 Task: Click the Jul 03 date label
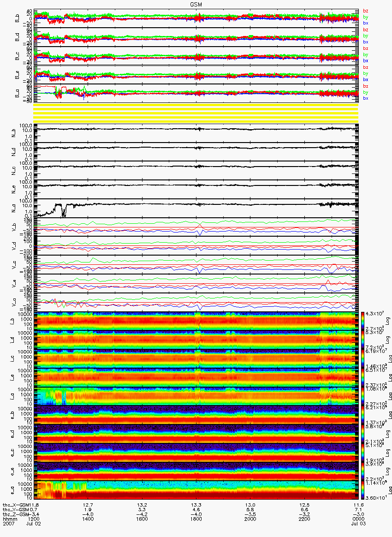358,524
